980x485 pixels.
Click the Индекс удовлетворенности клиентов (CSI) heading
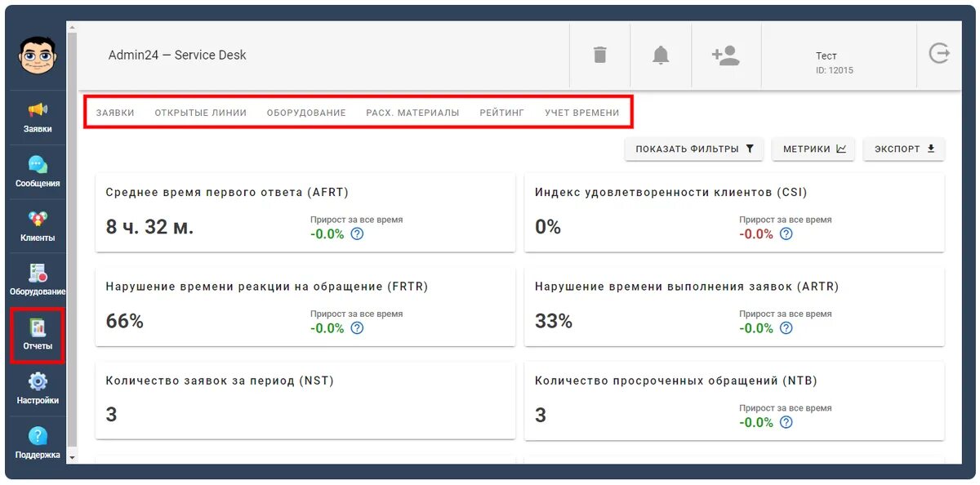[x=671, y=193]
